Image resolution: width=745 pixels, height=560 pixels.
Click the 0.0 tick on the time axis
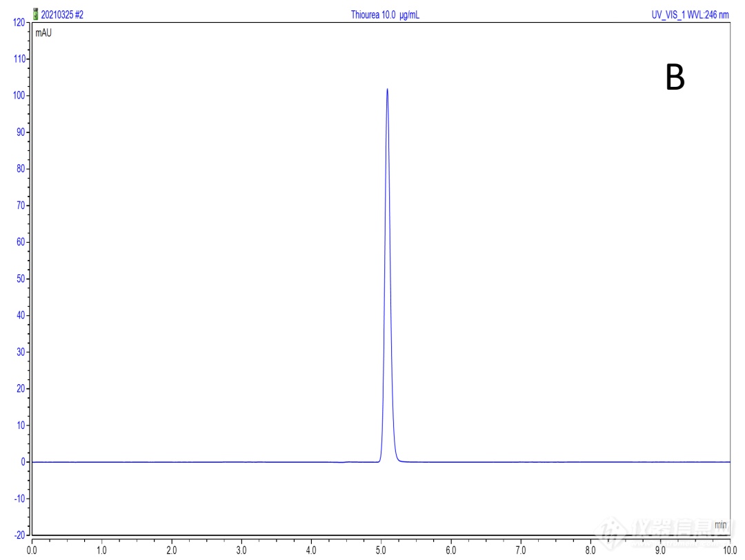(x=32, y=550)
